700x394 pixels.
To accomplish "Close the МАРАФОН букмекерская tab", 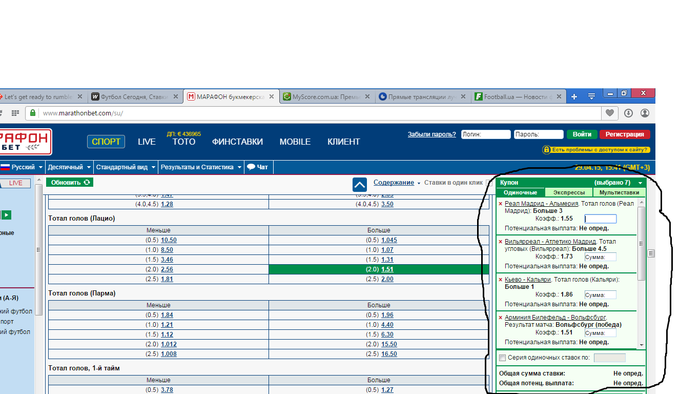I will (271, 96).
